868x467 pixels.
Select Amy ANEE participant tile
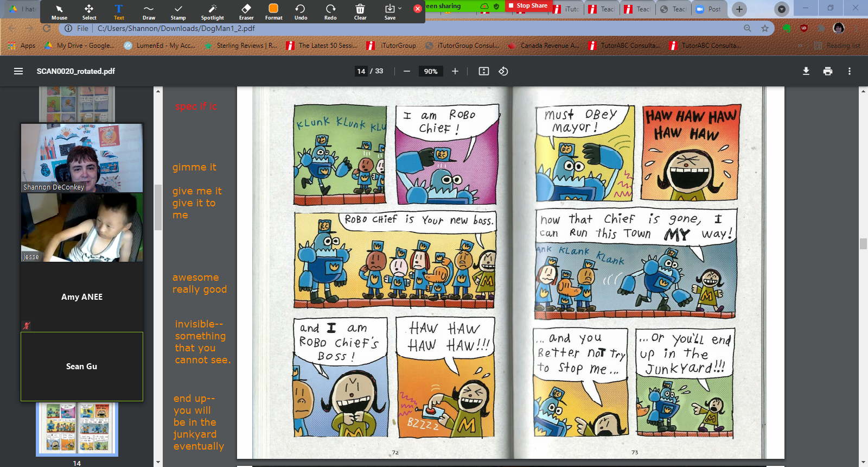click(82, 296)
